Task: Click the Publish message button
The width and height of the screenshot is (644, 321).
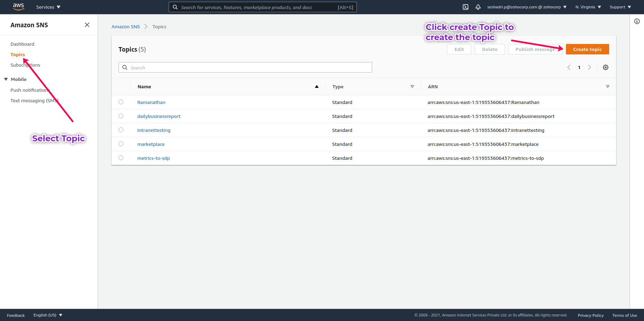Action: (535, 49)
